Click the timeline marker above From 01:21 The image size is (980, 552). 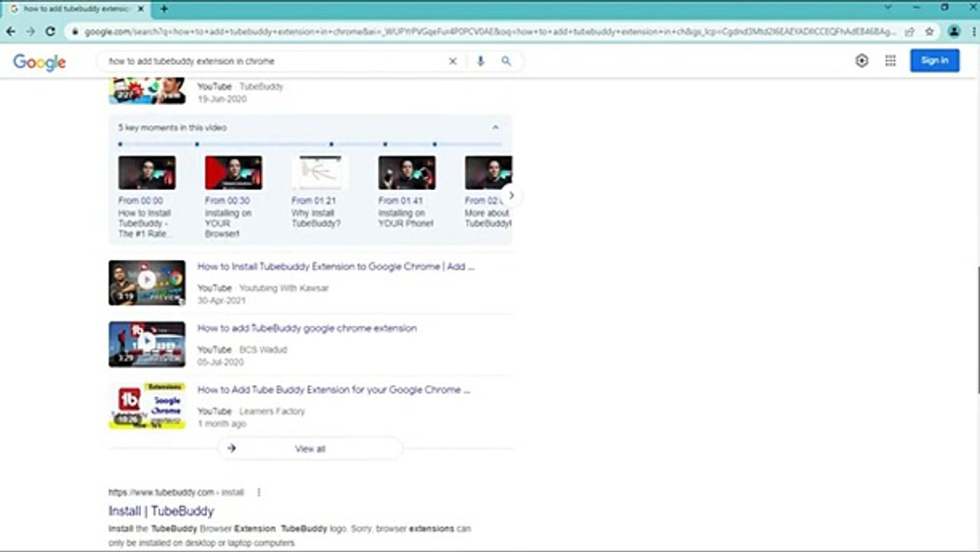[x=331, y=144]
